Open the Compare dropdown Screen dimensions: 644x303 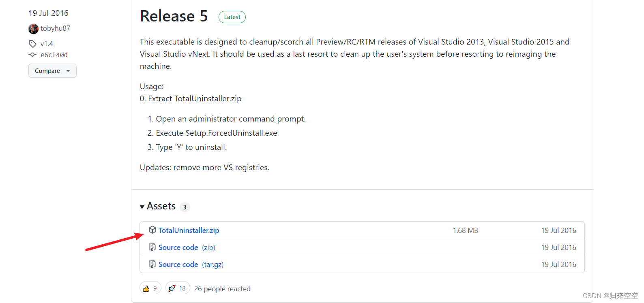pos(52,70)
